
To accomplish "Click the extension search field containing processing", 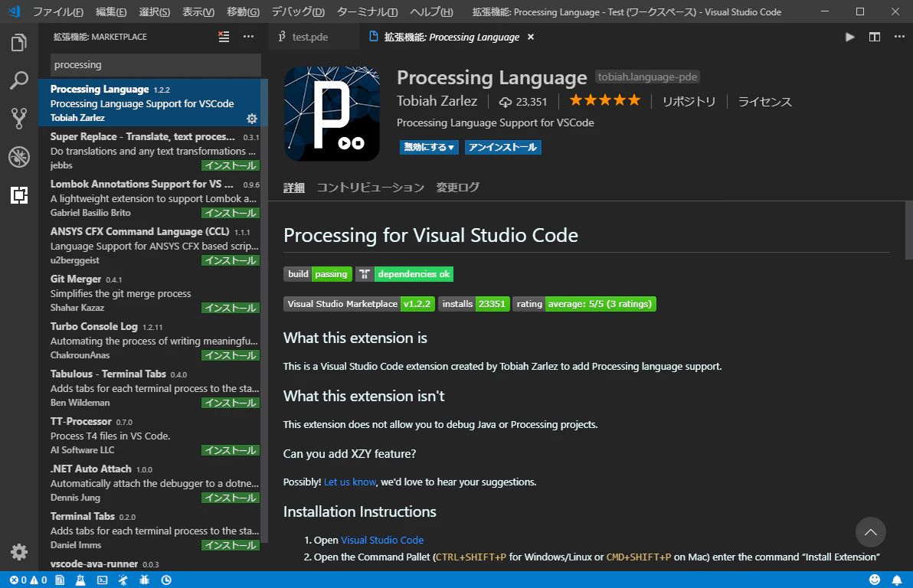I will 155,64.
